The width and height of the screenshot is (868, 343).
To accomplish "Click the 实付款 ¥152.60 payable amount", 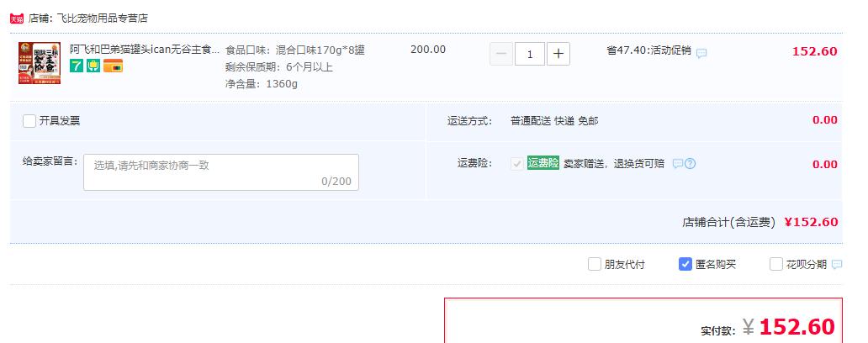I will [768, 327].
